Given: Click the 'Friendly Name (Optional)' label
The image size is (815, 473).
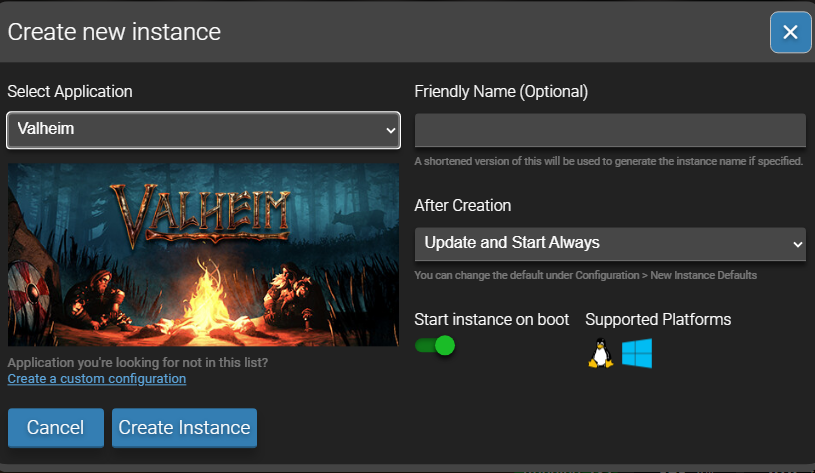Looking at the screenshot, I should point(501,91).
